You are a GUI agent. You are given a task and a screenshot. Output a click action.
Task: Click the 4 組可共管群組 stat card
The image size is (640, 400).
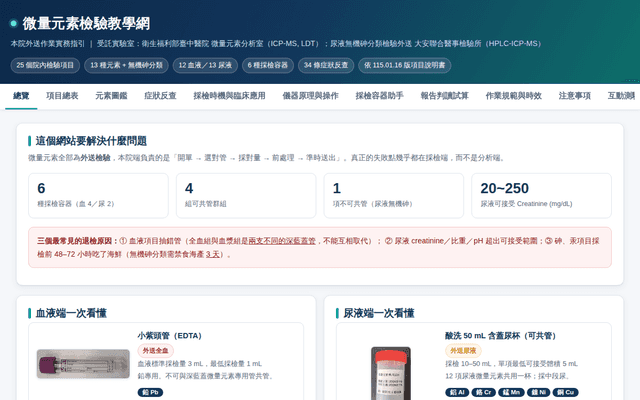pyautogui.click(x=246, y=196)
